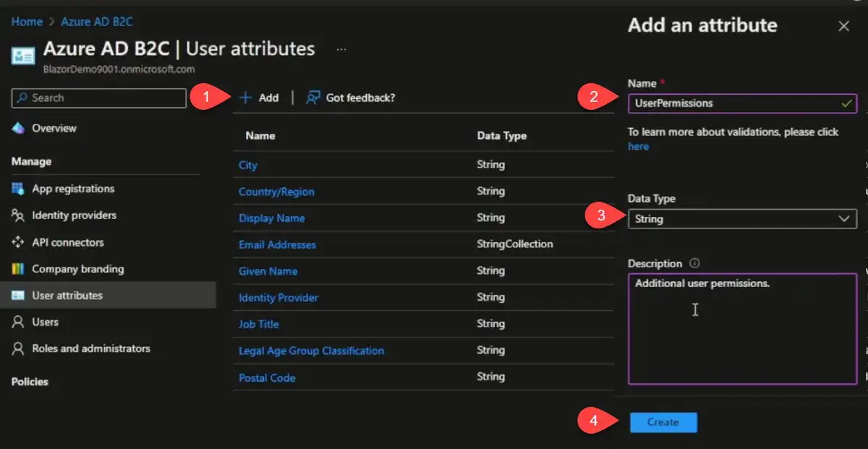This screenshot has height=449, width=868.
Task: Click the Identity providers icon
Action: (x=18, y=215)
